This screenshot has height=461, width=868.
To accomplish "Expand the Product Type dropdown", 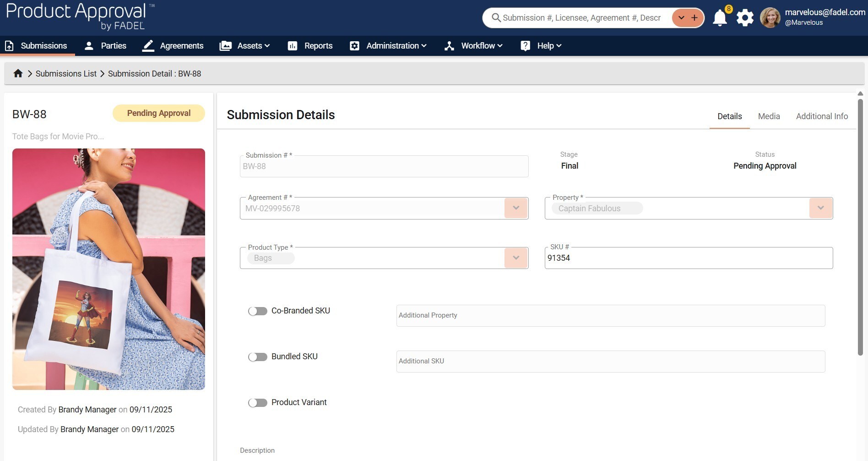I will click(x=516, y=258).
